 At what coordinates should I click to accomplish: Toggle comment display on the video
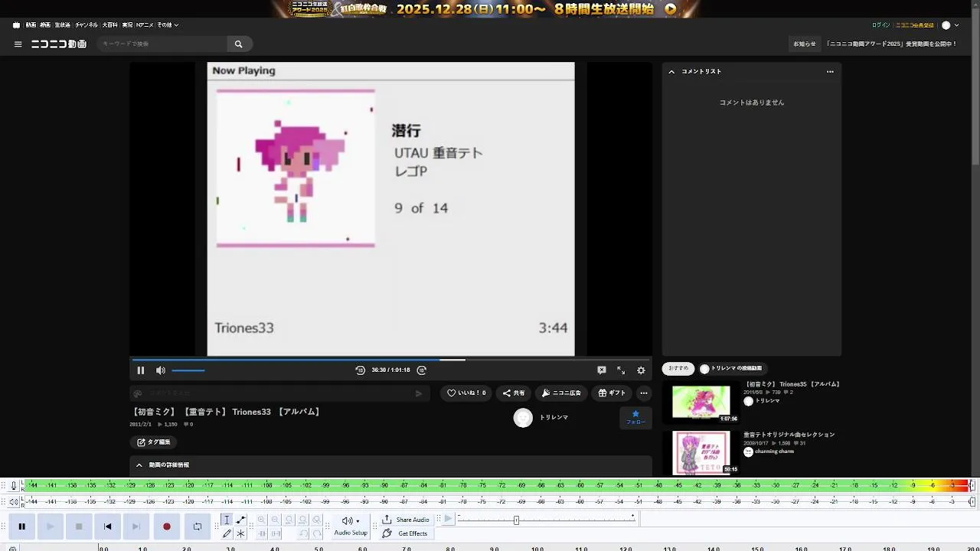[x=602, y=370]
